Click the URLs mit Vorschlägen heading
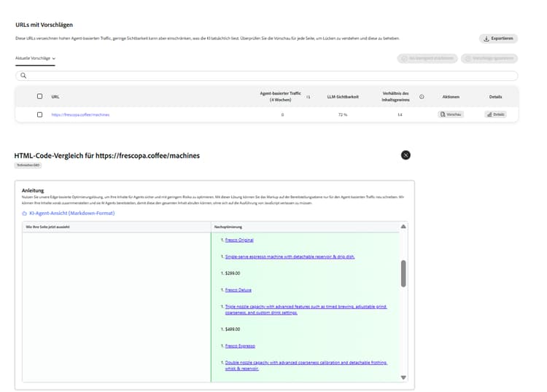This screenshot has width=547, height=392. point(44,25)
